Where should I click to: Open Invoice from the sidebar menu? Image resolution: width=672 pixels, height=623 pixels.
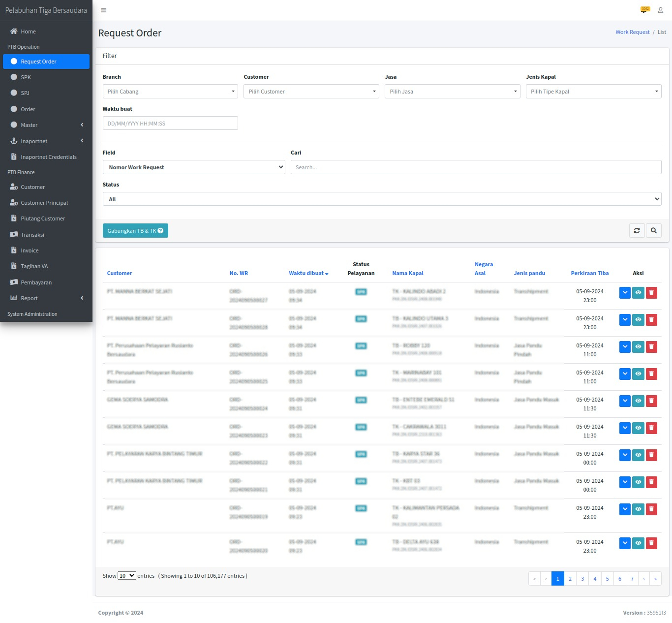tap(30, 250)
